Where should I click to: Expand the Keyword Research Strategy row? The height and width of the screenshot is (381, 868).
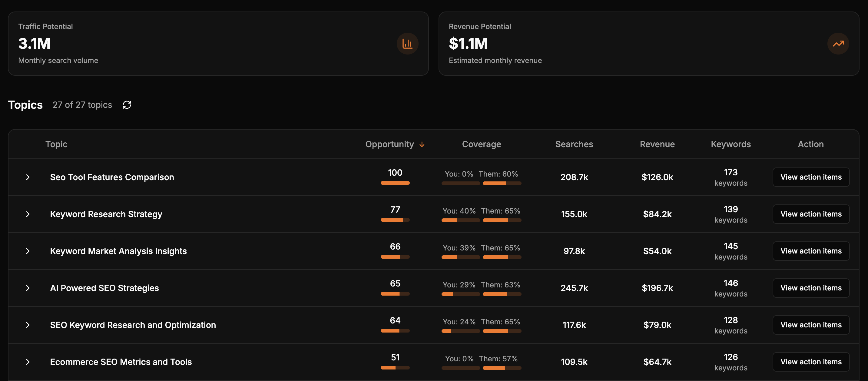28,214
